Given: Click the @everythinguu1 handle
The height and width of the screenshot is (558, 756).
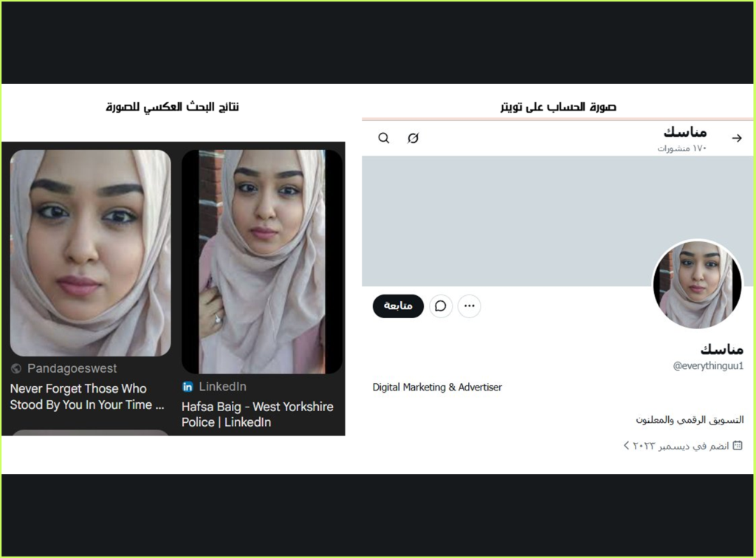Looking at the screenshot, I should tap(708, 366).
